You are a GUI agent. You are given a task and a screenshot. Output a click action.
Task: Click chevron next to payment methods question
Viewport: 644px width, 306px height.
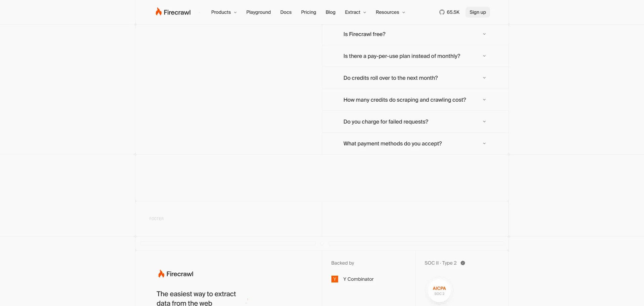tap(484, 143)
